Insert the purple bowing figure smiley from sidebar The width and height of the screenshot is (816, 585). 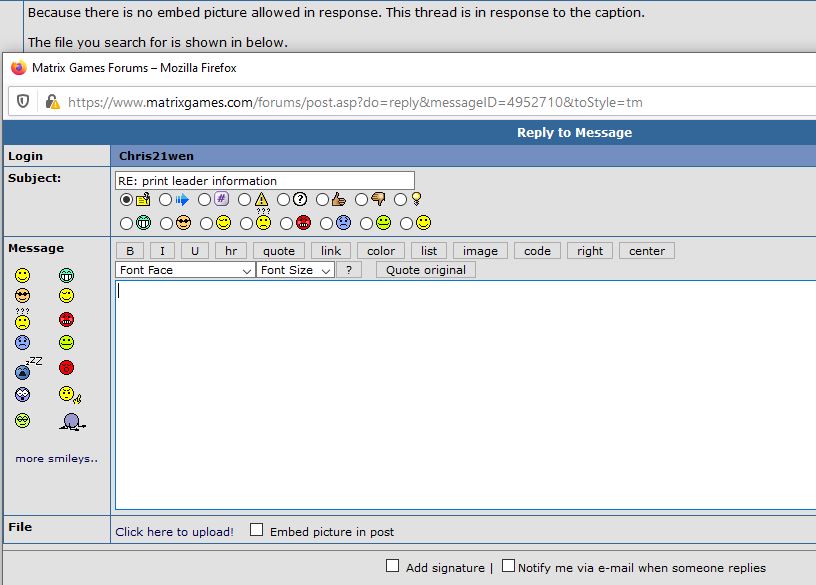point(72,422)
